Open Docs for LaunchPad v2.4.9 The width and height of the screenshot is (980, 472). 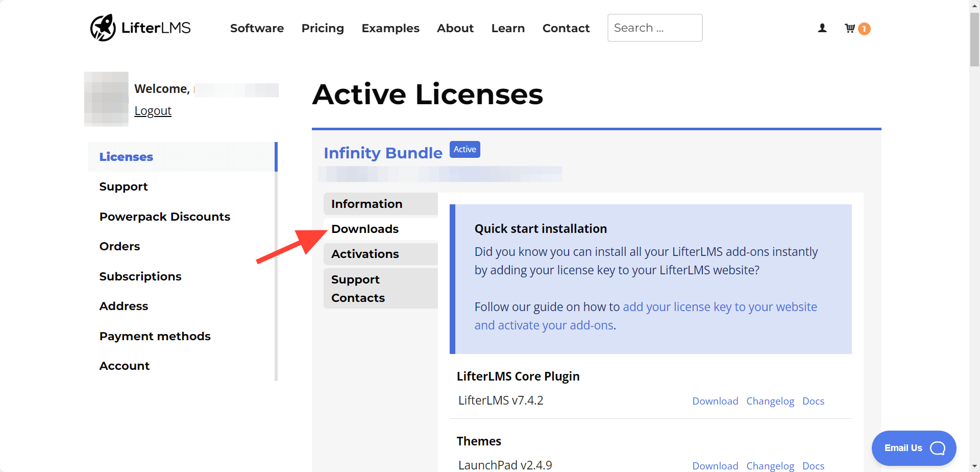pyautogui.click(x=813, y=466)
